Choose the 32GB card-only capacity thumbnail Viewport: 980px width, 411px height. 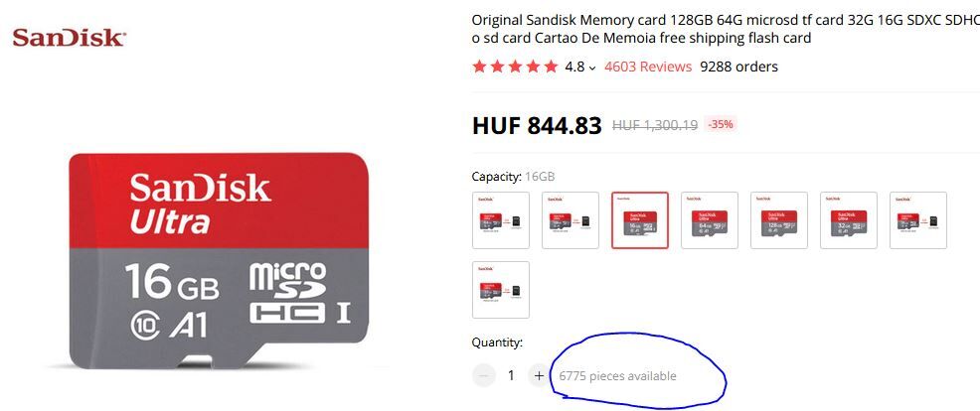tap(849, 219)
